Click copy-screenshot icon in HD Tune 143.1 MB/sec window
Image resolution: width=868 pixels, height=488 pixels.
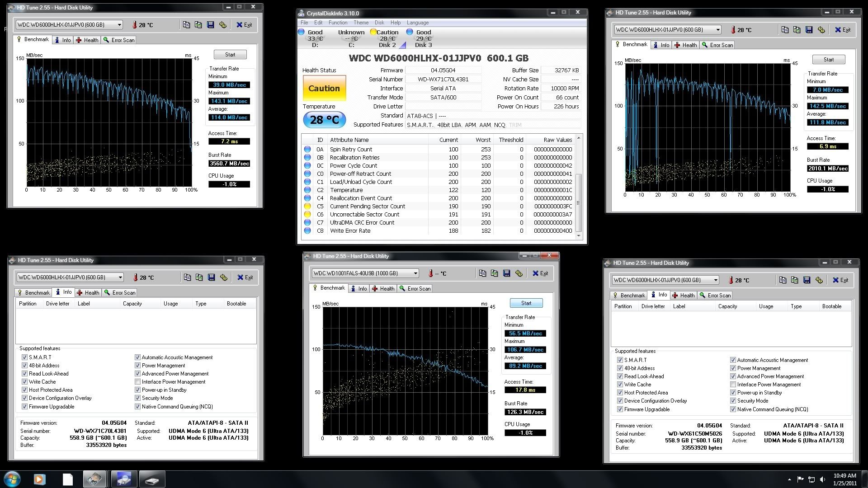coord(198,25)
